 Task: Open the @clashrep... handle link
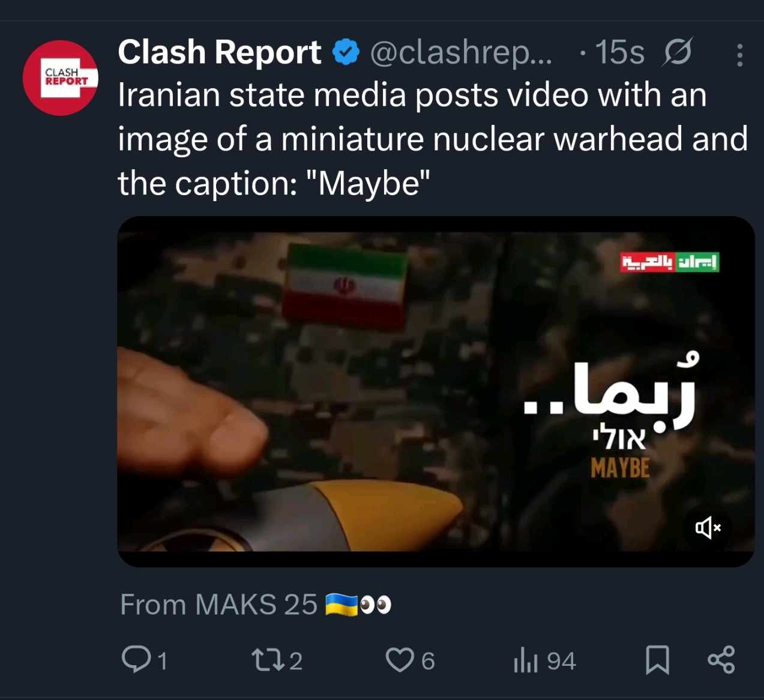pyautogui.click(x=461, y=53)
